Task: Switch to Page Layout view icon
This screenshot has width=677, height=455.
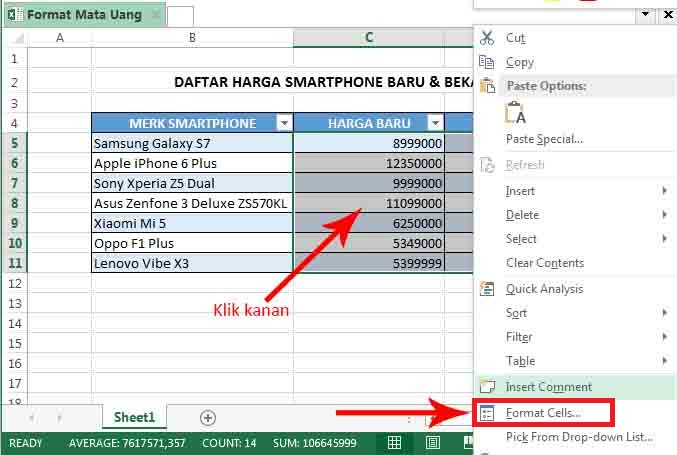Action: pyautogui.click(x=433, y=443)
